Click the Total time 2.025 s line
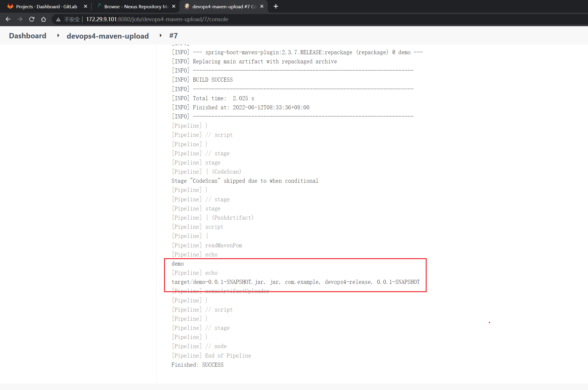Viewport: 588px width, 390px height. pyautogui.click(x=213, y=98)
